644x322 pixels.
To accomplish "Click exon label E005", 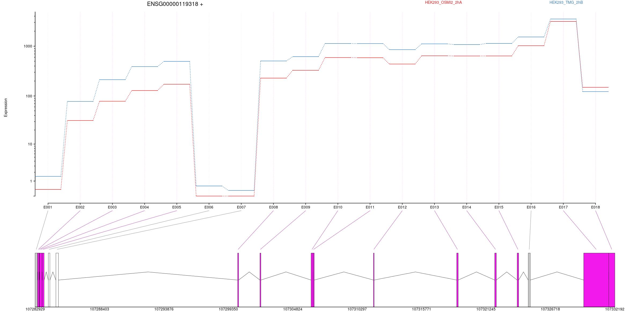I will point(177,207).
